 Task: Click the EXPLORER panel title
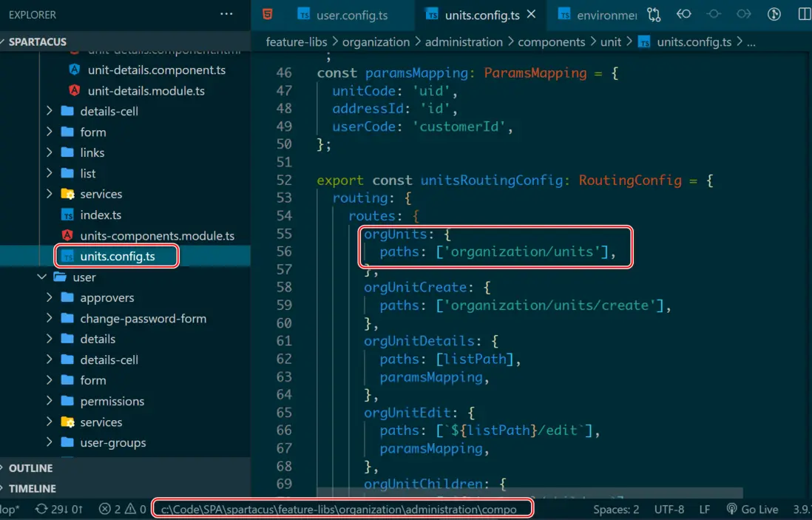tap(32, 15)
